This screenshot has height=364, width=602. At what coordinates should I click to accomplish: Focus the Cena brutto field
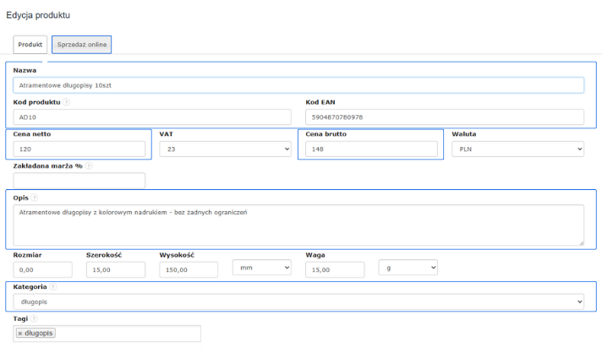click(x=371, y=149)
